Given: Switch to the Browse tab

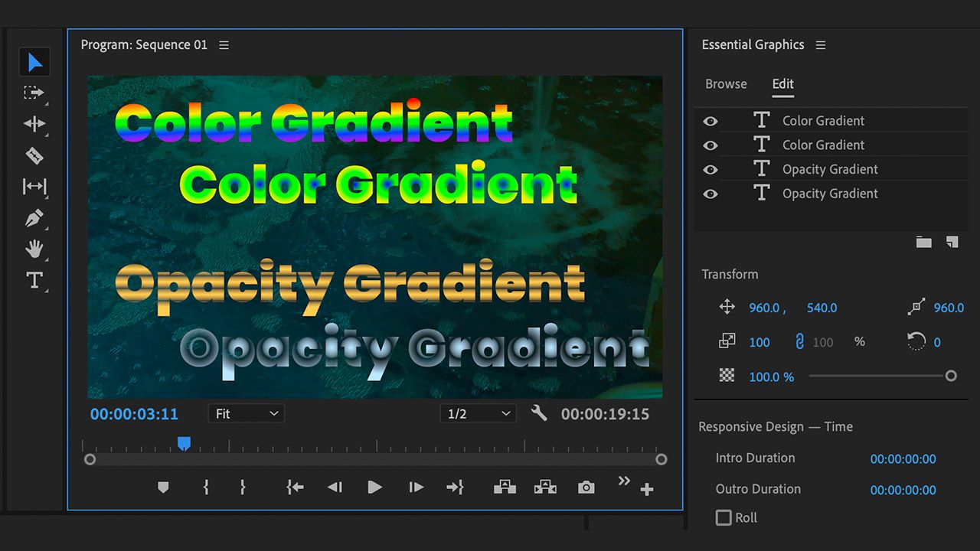Looking at the screenshot, I should (726, 84).
